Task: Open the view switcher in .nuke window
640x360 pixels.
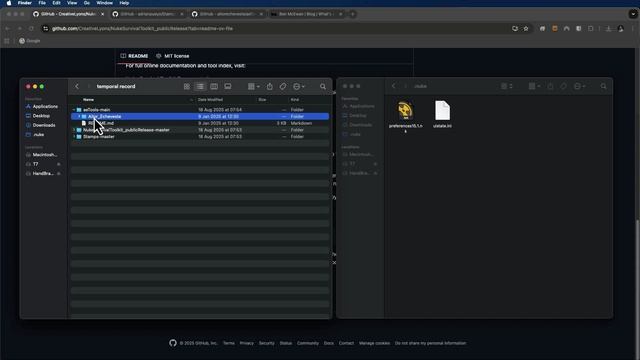Action: pyautogui.click(x=507, y=86)
